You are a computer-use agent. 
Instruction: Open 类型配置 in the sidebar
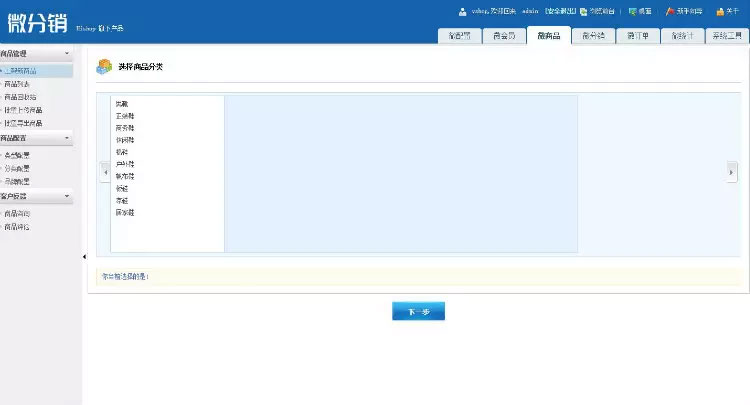click(17, 155)
